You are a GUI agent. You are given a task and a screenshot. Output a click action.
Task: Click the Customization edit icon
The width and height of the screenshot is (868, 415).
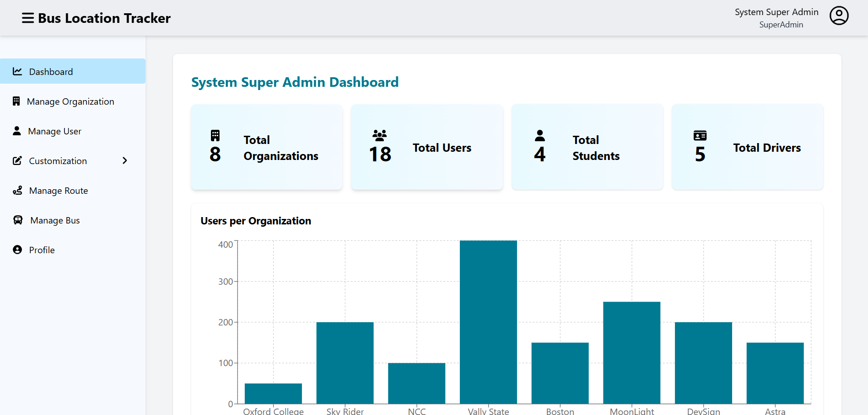(x=17, y=161)
